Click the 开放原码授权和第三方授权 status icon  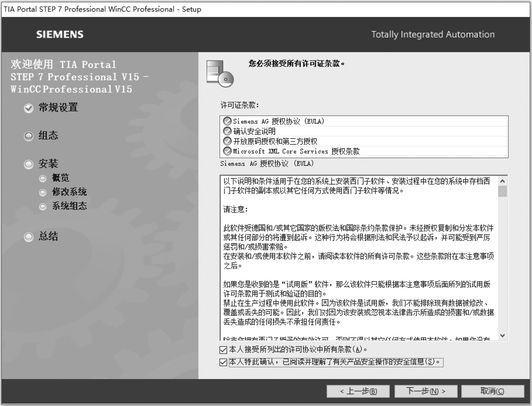click(x=227, y=141)
